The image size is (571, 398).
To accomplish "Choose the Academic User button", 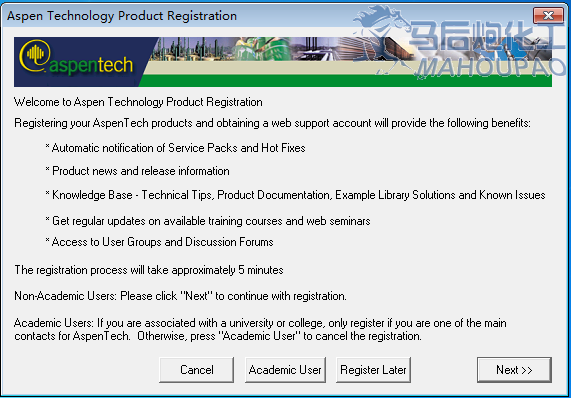I will pos(285,370).
